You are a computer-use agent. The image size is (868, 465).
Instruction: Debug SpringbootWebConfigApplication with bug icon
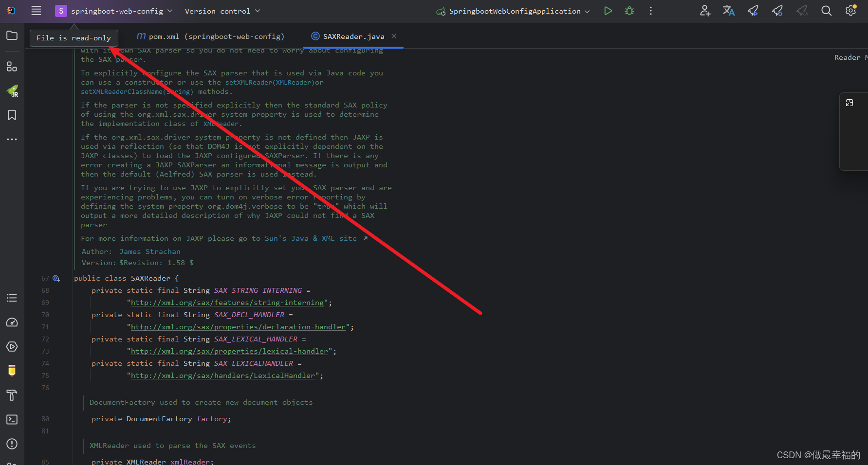coord(629,11)
